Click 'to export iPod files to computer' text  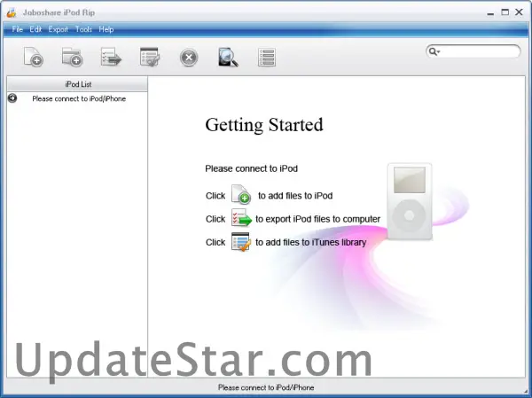tap(318, 219)
